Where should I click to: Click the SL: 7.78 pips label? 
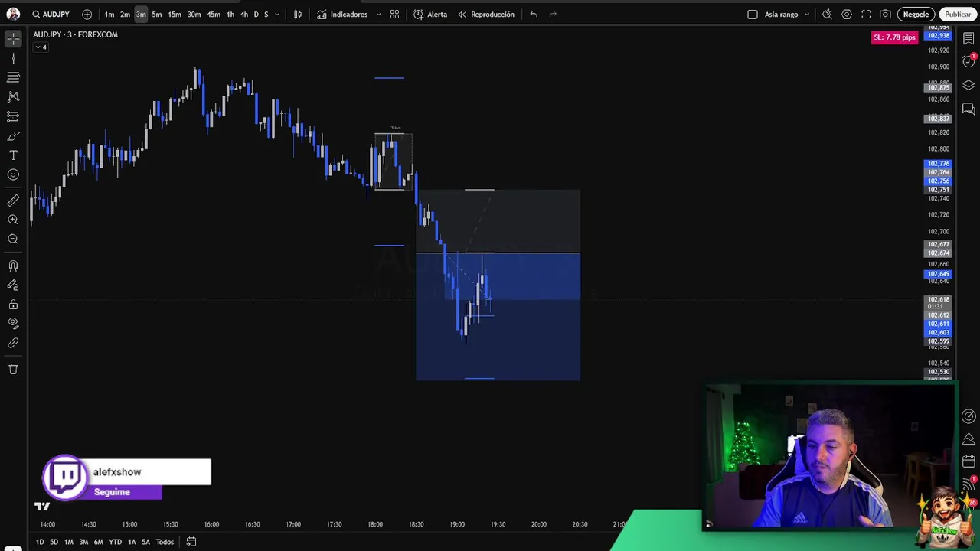pos(894,37)
